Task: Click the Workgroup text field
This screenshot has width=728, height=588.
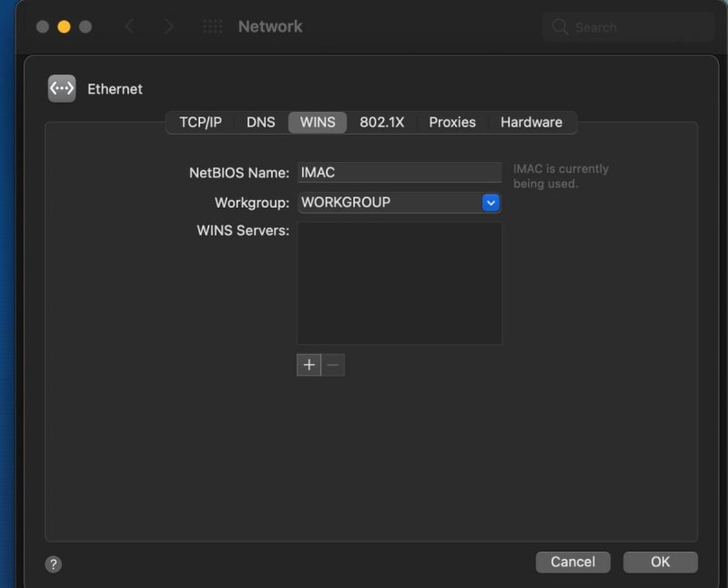Action: (389, 202)
